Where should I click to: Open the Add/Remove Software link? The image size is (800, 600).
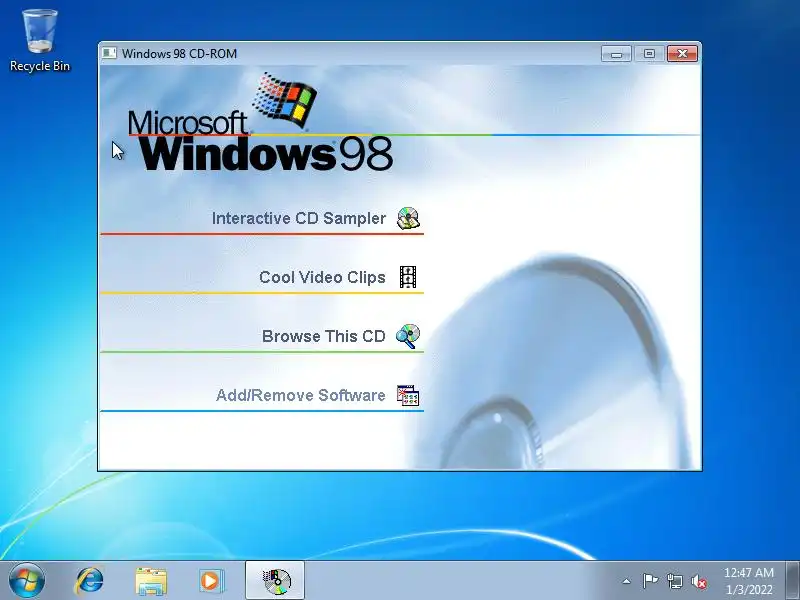(301, 395)
